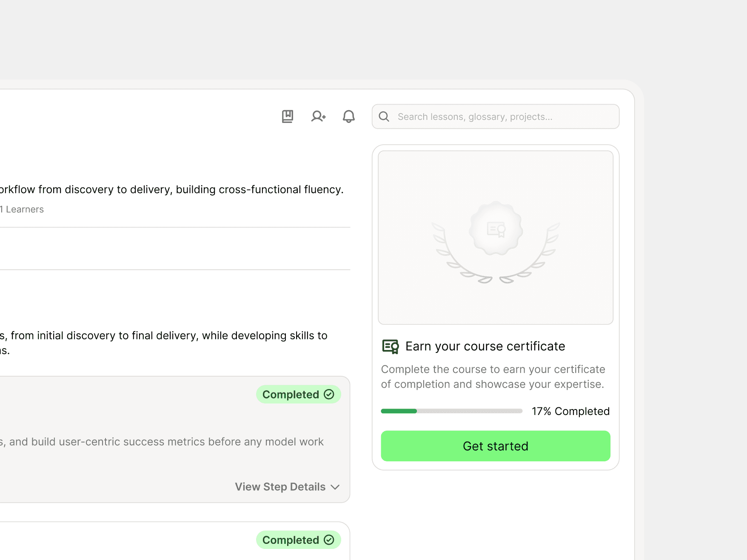Open the bookmarks icon in header
This screenshot has height=560, width=747.
[288, 117]
